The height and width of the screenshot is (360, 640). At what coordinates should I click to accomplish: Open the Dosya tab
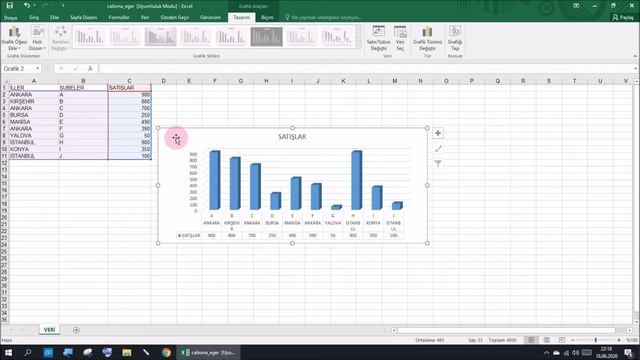10,18
